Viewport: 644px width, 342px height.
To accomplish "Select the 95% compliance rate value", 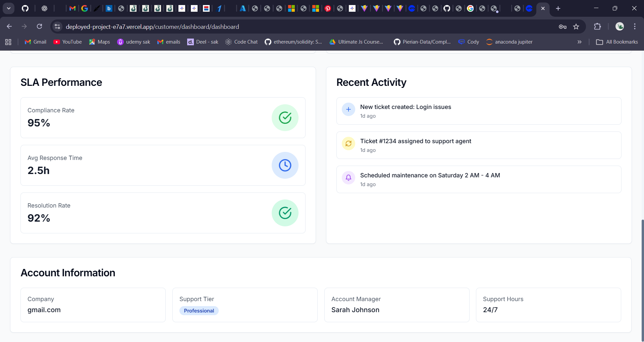I will click(39, 123).
